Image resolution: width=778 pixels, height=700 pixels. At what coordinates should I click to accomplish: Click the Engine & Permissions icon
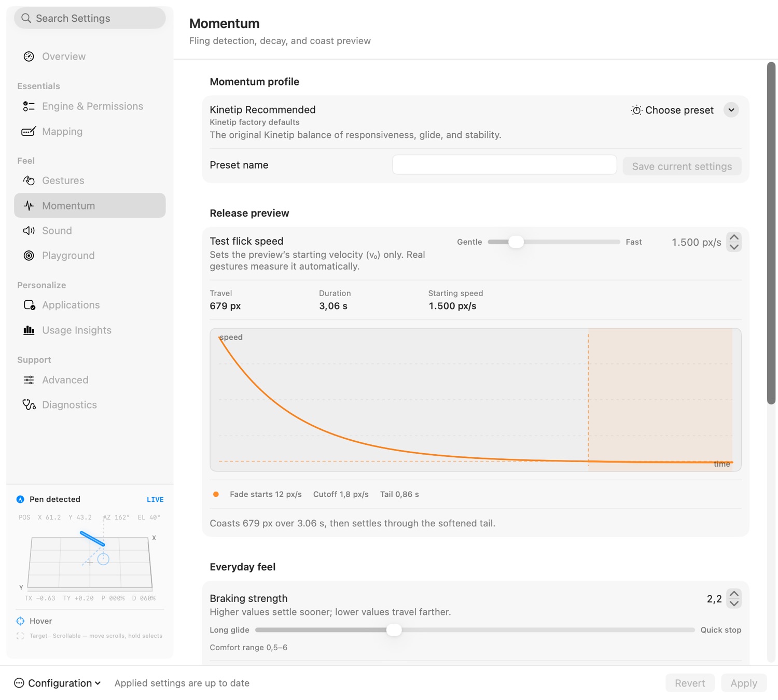click(x=29, y=106)
